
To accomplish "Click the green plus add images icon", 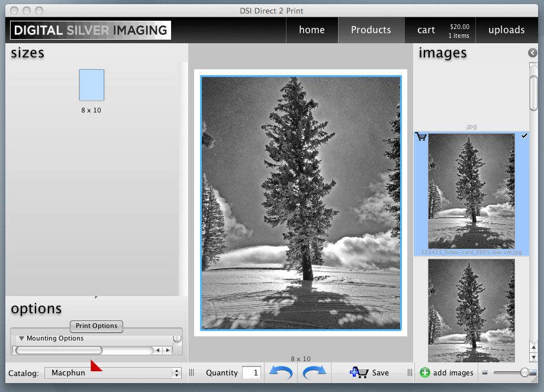I will pos(424,372).
